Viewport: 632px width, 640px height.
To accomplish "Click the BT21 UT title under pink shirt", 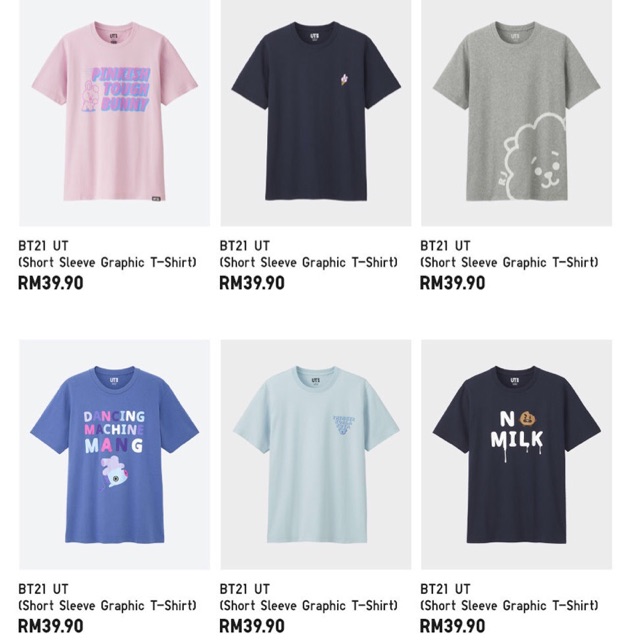I will (x=43, y=246).
